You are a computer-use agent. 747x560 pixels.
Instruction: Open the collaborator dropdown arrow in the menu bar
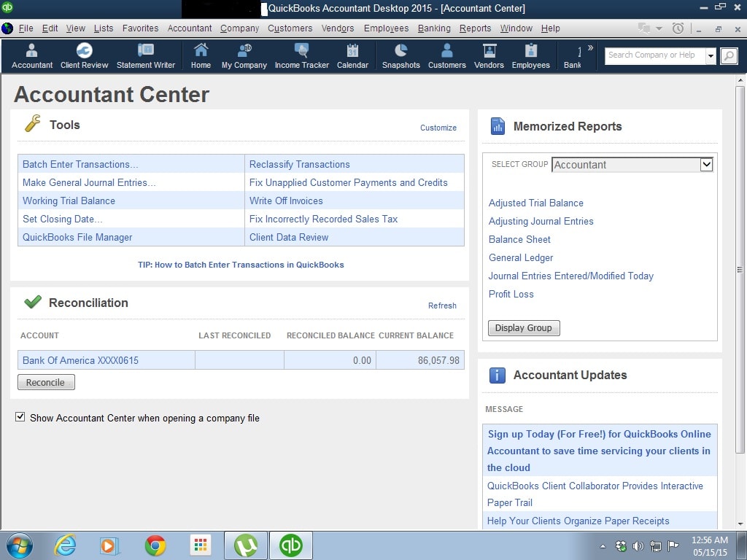(x=659, y=28)
